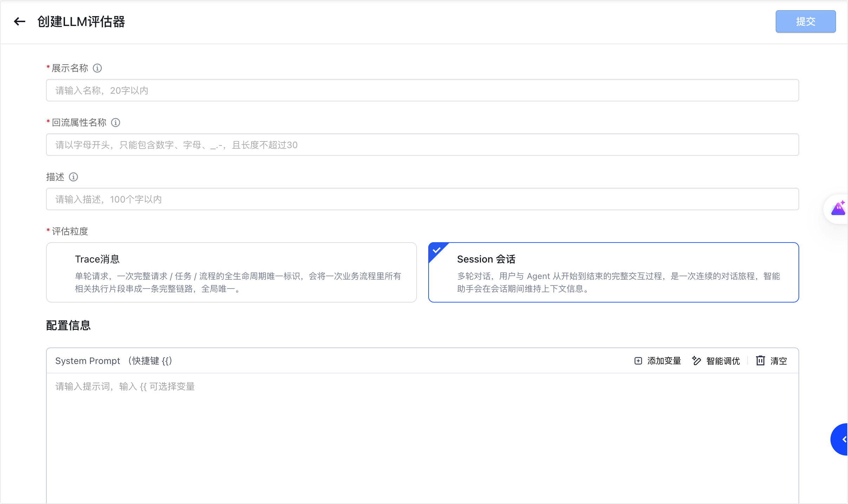Screen dimensions: 848x504
Task: Select the Trace消息 granularity card
Action: [x=231, y=272]
